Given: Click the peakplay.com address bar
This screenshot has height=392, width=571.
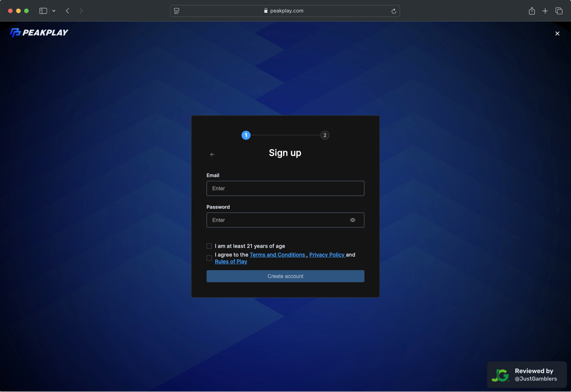Looking at the screenshot, I should [285, 11].
